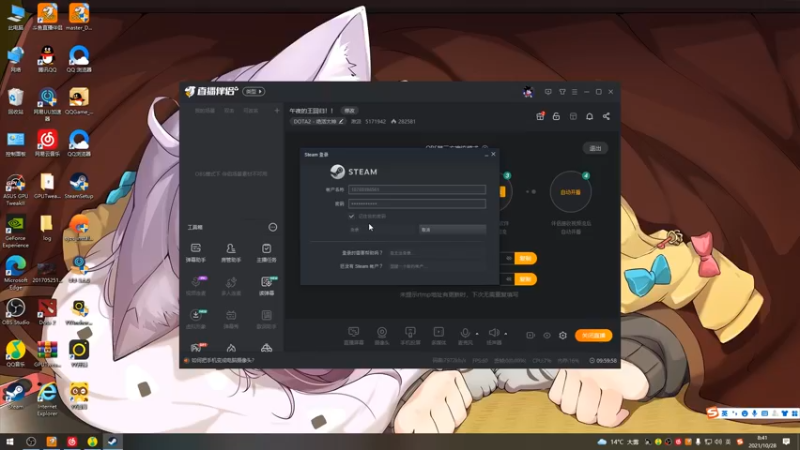Open the streamer tasks tool (主播任务)
The image size is (800, 450).
tap(266, 253)
